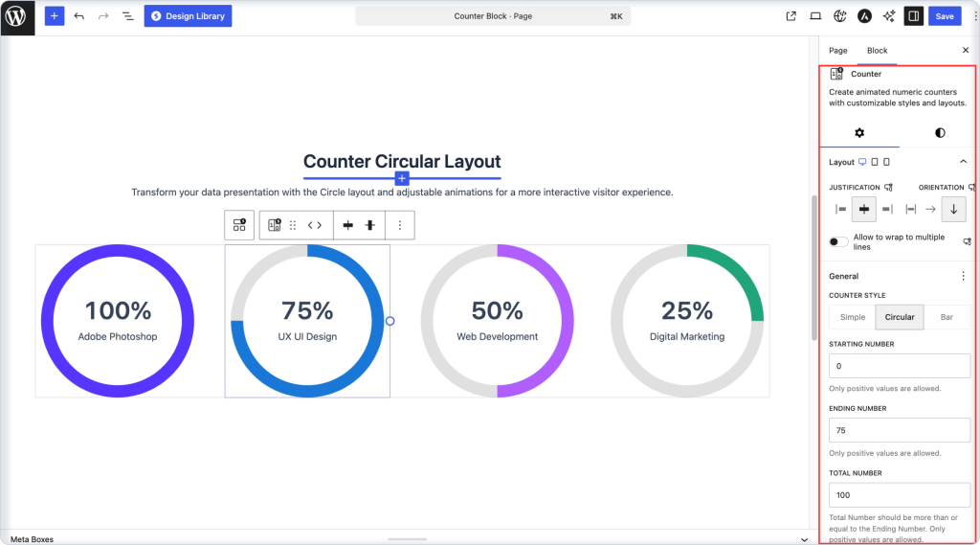Click the redo arrow icon
The width and height of the screenshot is (980, 545).
pyautogui.click(x=103, y=16)
